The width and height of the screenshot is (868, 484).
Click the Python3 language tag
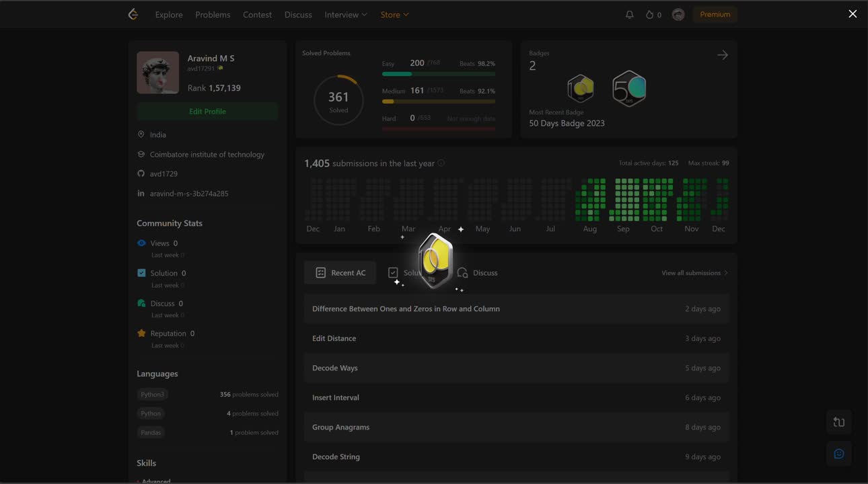pos(153,395)
